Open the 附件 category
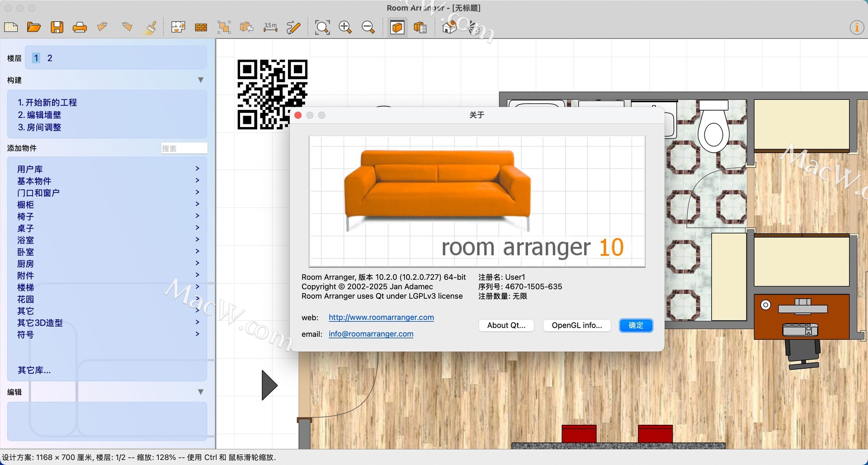 [108, 275]
